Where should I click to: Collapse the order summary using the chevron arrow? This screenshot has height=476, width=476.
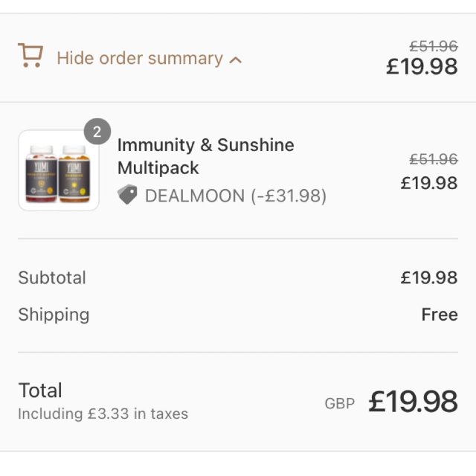pos(236,59)
